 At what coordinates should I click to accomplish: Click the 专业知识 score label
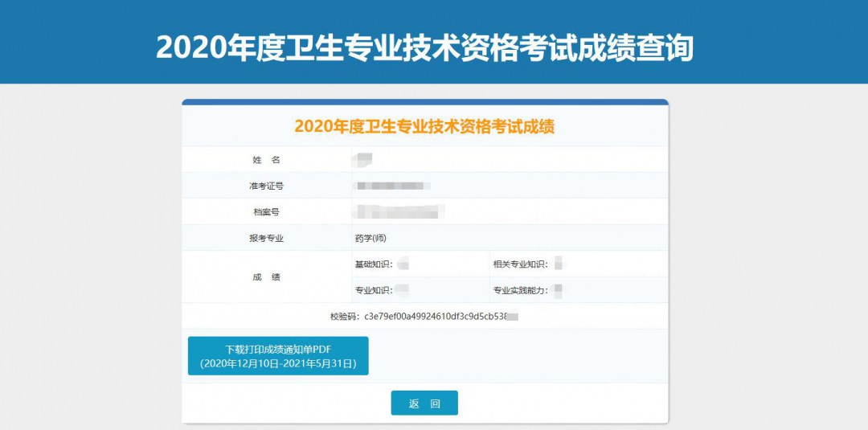[374, 290]
